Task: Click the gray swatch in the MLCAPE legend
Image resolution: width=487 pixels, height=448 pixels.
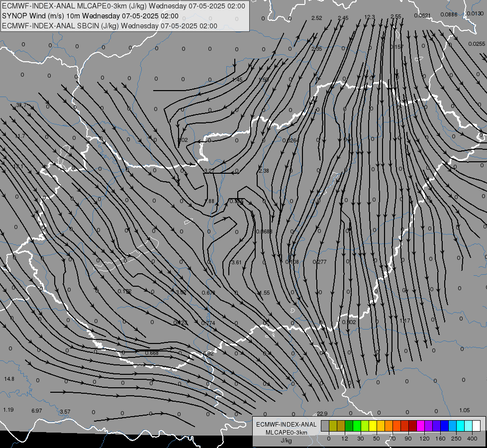Action: 325,426
